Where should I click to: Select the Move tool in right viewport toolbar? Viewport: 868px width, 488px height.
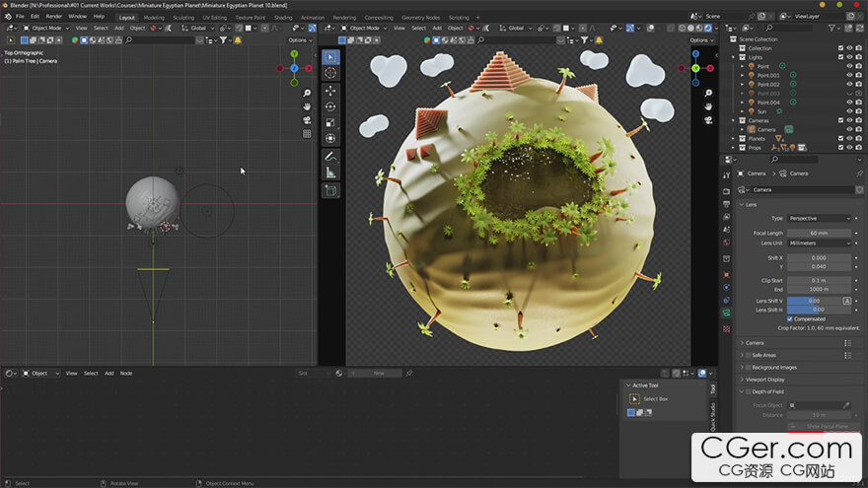point(330,91)
